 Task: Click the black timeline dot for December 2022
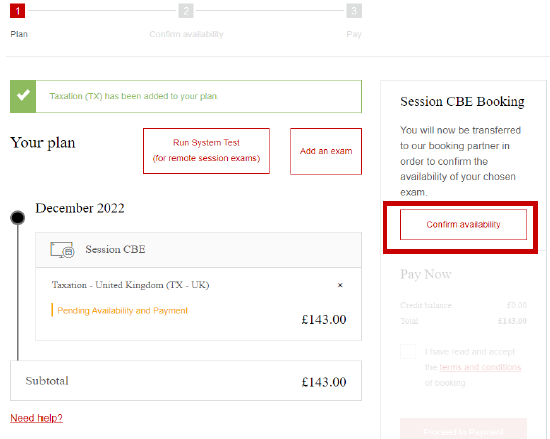point(18,217)
